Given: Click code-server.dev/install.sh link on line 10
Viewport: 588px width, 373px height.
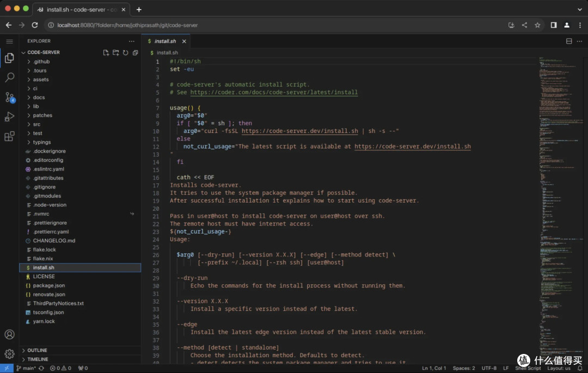Looking at the screenshot, I should pos(299,131).
